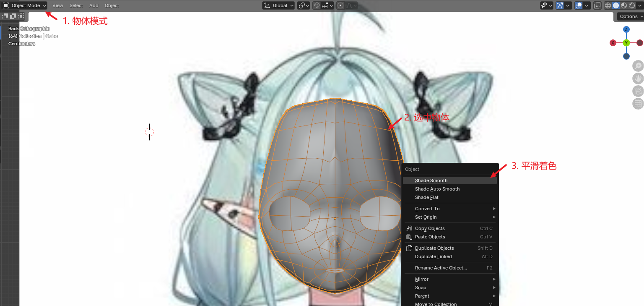Screen dimensions: 644x306
Task: Click the 'Centimeters' viewport text
Action: coord(22,44)
